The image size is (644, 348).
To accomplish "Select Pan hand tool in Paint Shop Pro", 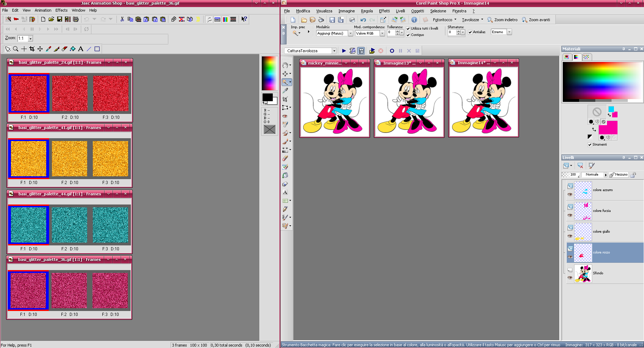I will (x=285, y=65).
